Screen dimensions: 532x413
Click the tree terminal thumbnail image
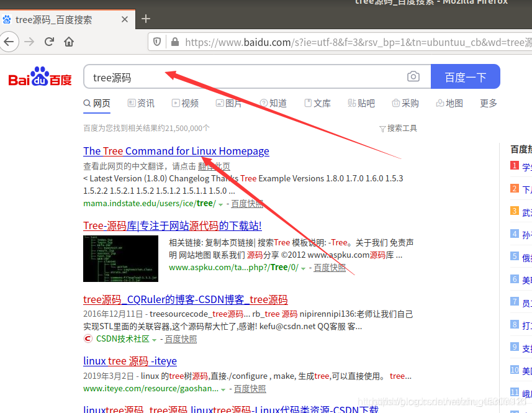pyautogui.click(x=121, y=258)
